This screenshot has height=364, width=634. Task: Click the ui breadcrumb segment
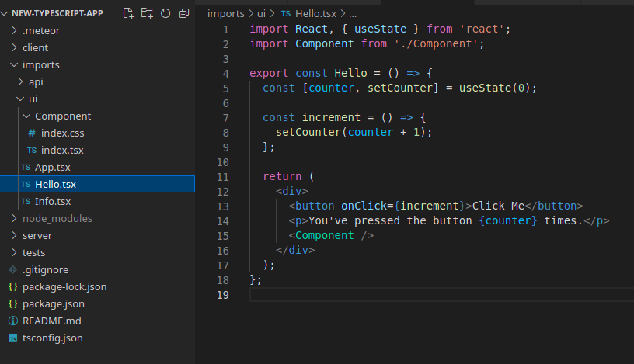261,14
